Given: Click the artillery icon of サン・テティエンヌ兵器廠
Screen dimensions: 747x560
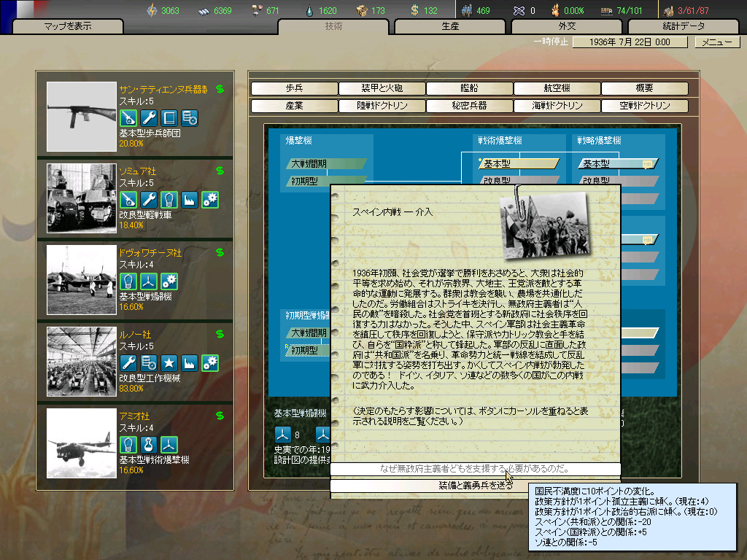Looking at the screenshot, I should pos(128,117).
